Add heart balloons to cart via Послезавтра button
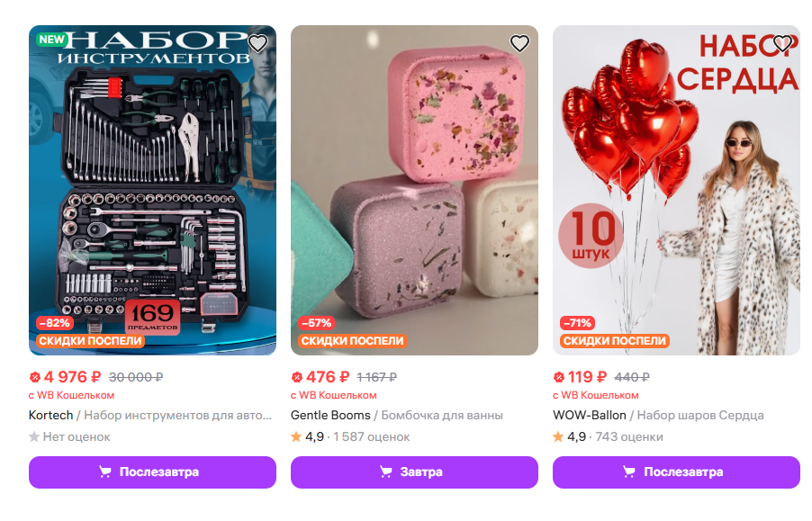This screenshot has width=812, height=521. pos(676,472)
